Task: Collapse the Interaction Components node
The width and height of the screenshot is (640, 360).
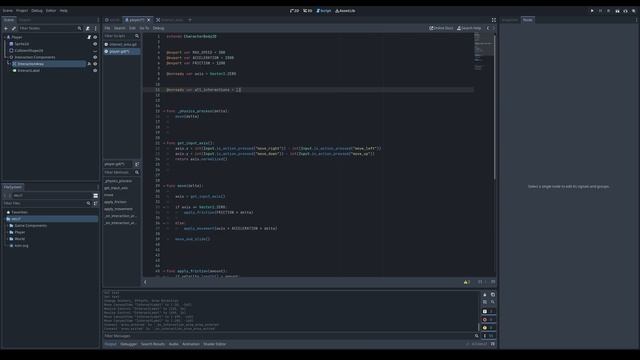Action: pyautogui.click(x=7, y=58)
